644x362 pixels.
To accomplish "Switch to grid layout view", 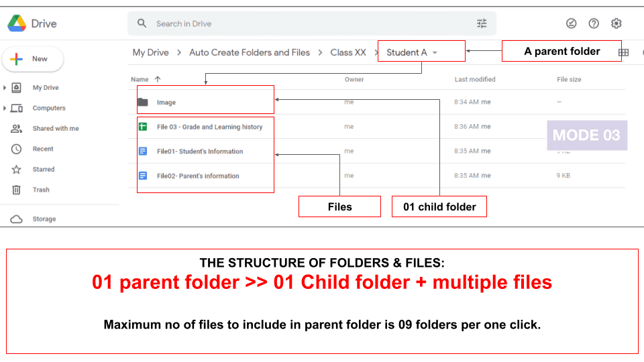I will pyautogui.click(x=624, y=52).
